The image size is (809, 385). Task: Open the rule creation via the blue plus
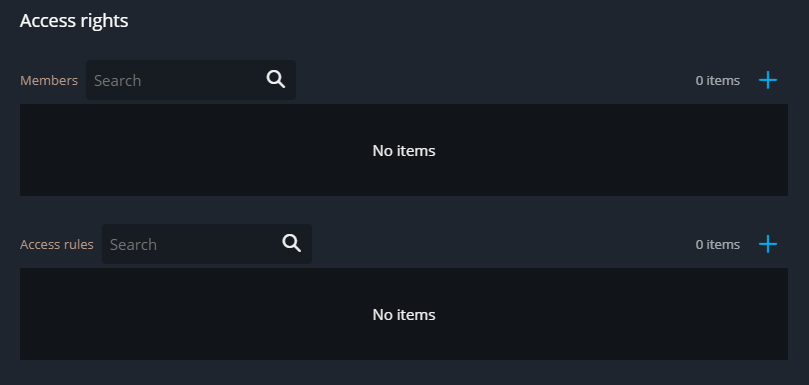(x=768, y=244)
